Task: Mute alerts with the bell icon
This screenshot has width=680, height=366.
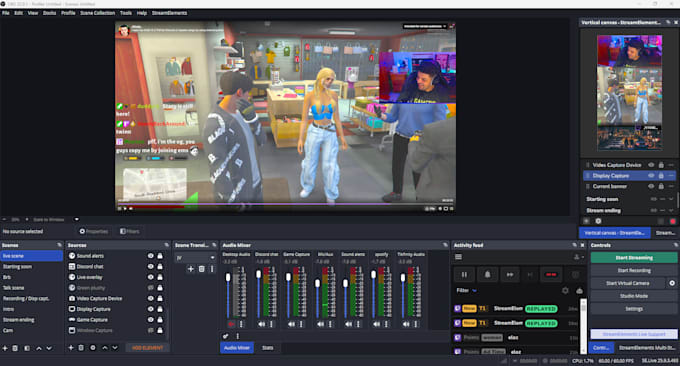Action: point(487,274)
